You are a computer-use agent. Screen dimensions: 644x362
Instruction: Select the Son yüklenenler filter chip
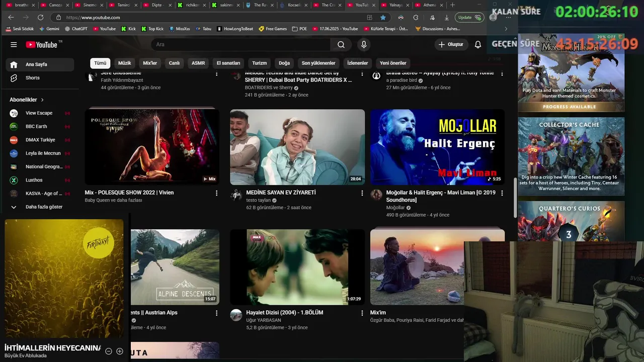(x=318, y=63)
